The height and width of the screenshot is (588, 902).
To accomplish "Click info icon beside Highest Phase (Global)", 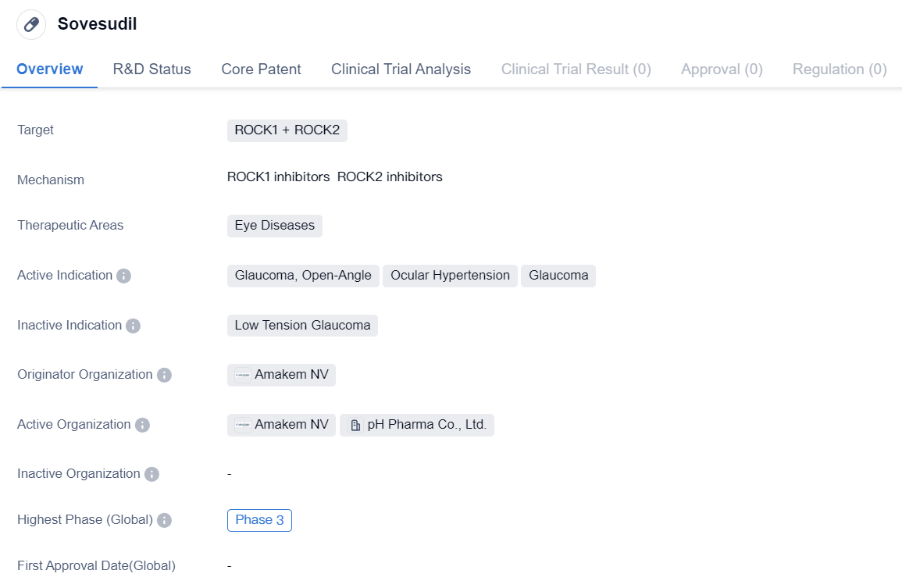I will coord(164,520).
